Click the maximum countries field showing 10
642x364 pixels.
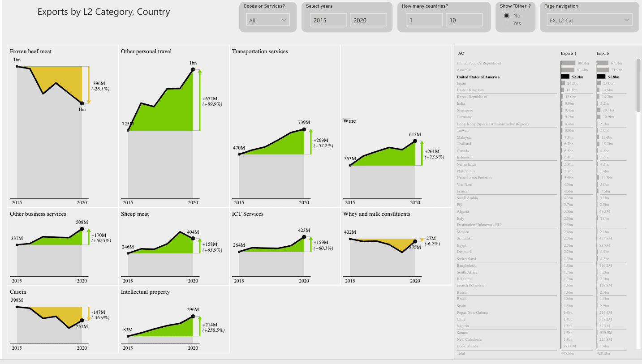pyautogui.click(x=464, y=20)
